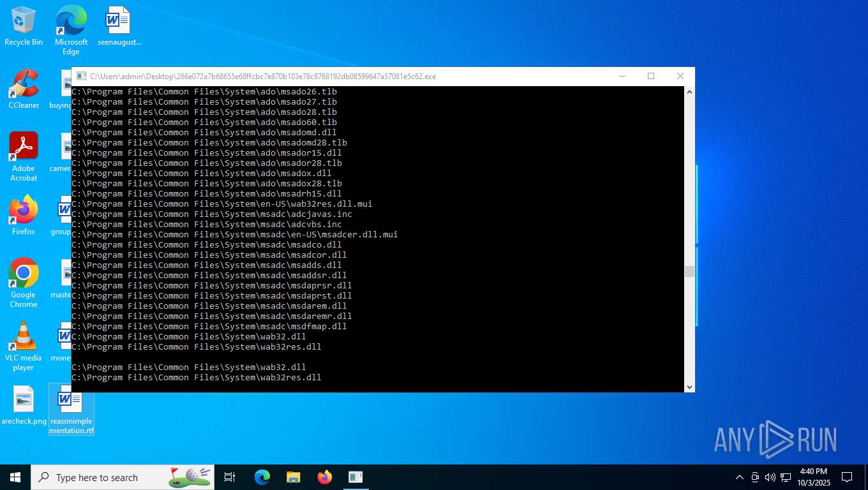The image size is (868, 490).
Task: Click the console scrollbar up arrow
Action: (x=689, y=92)
